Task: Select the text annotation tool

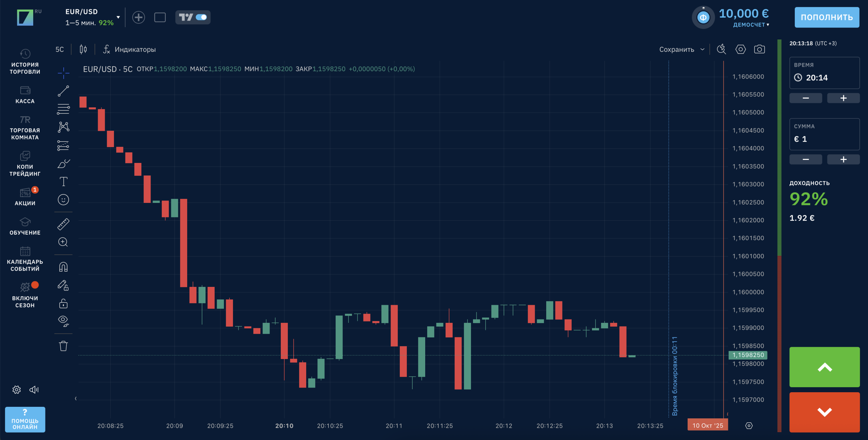Action: (63, 182)
